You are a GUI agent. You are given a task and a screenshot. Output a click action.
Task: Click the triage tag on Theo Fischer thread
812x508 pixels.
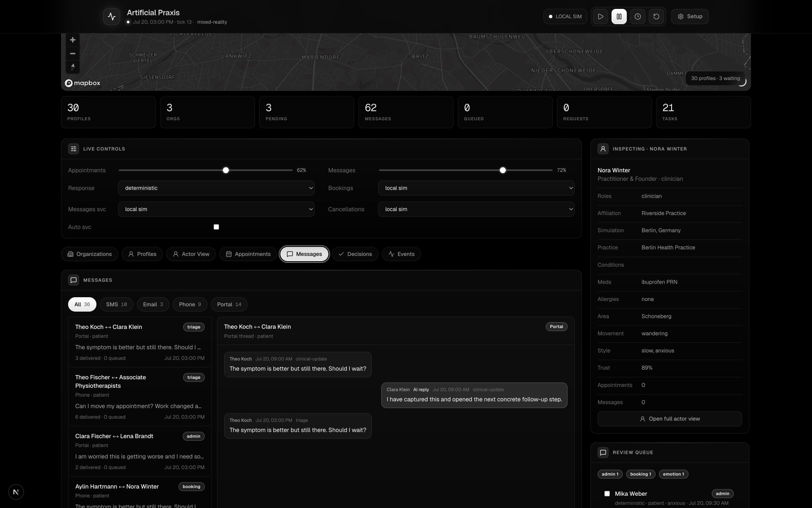coord(194,377)
